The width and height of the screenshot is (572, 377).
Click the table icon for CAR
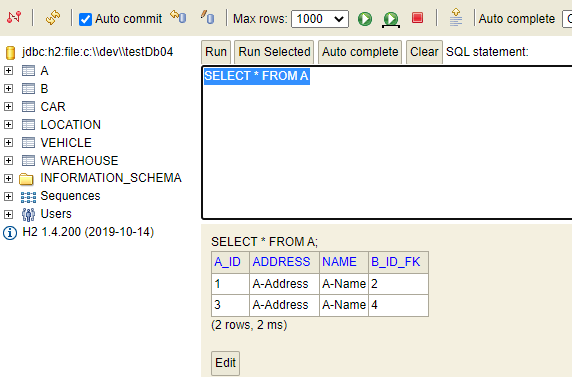(x=28, y=106)
